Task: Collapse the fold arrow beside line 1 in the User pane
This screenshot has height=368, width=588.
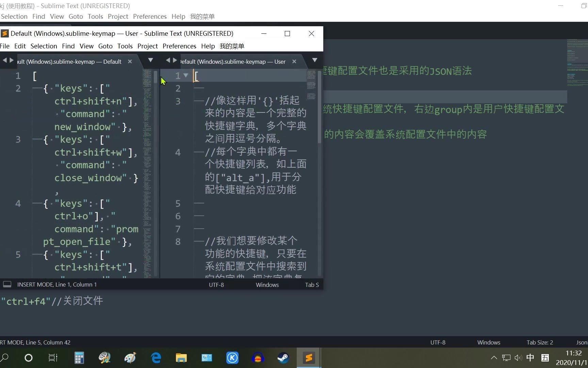Action: 186,75
